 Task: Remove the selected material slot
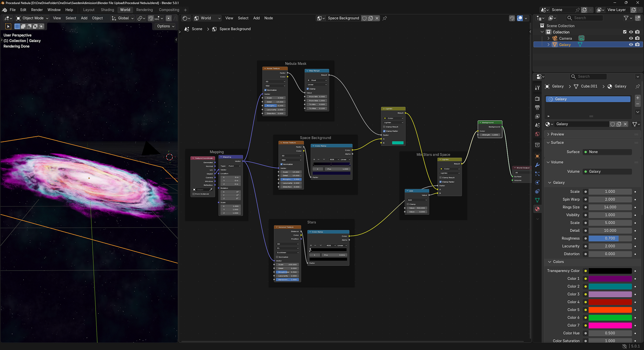638,104
